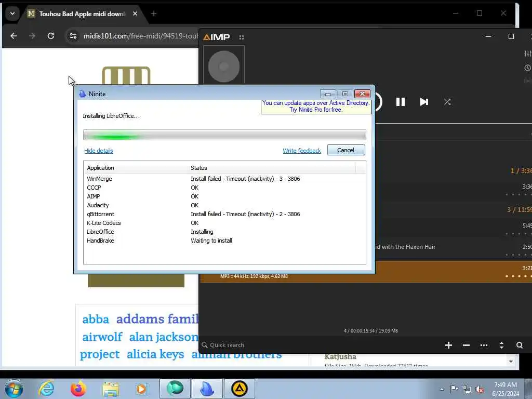The image size is (532, 399).
Task: Switch to Touhou Bad Apple midi tab
Action: [x=82, y=14]
